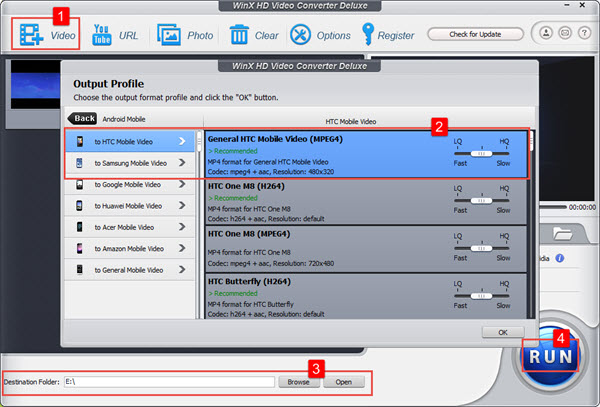600x407 pixels.
Task: Click the Check for Update button
Action: click(475, 34)
